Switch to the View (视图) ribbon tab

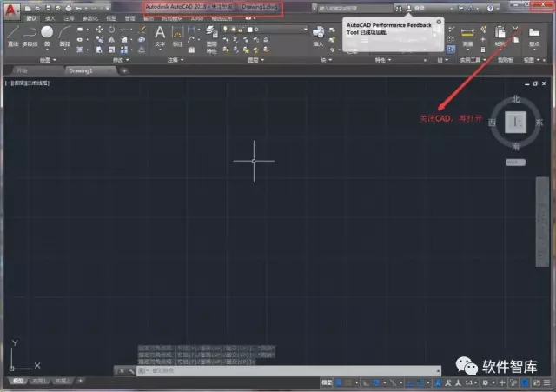[111, 18]
